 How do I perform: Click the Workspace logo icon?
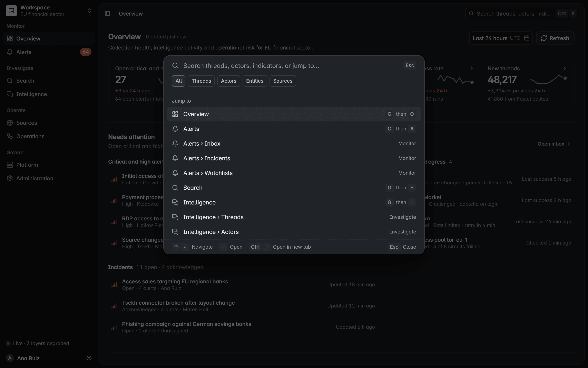(x=11, y=11)
